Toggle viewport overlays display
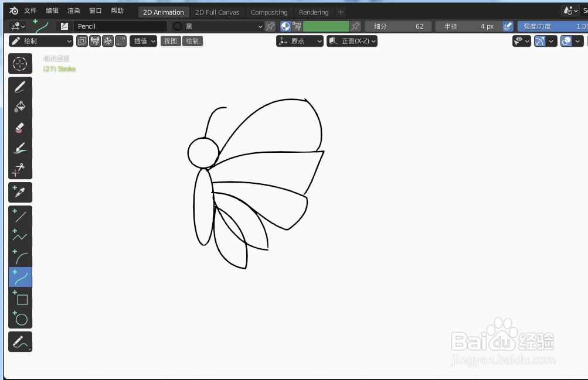 566,41
